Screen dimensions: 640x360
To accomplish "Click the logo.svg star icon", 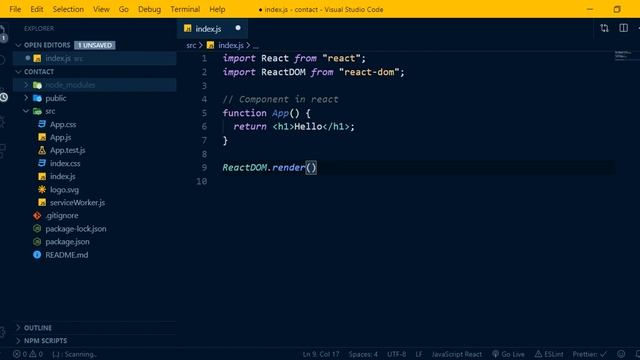I will tap(42, 189).
